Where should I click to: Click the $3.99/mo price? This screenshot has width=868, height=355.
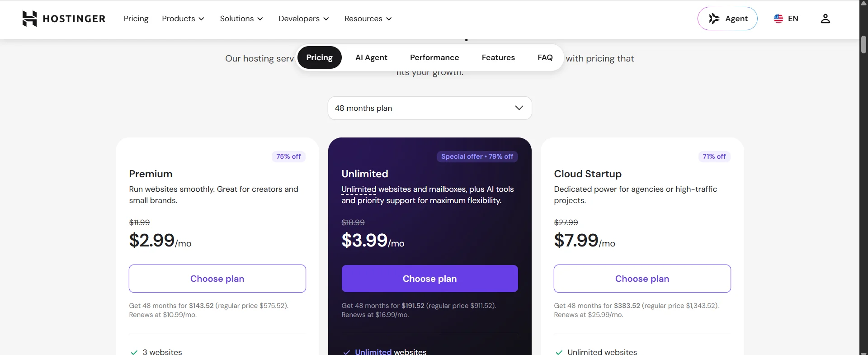(x=373, y=240)
